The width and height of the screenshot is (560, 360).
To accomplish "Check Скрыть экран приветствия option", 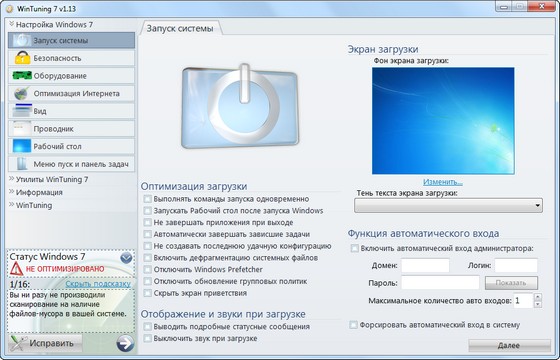I will 148,293.
